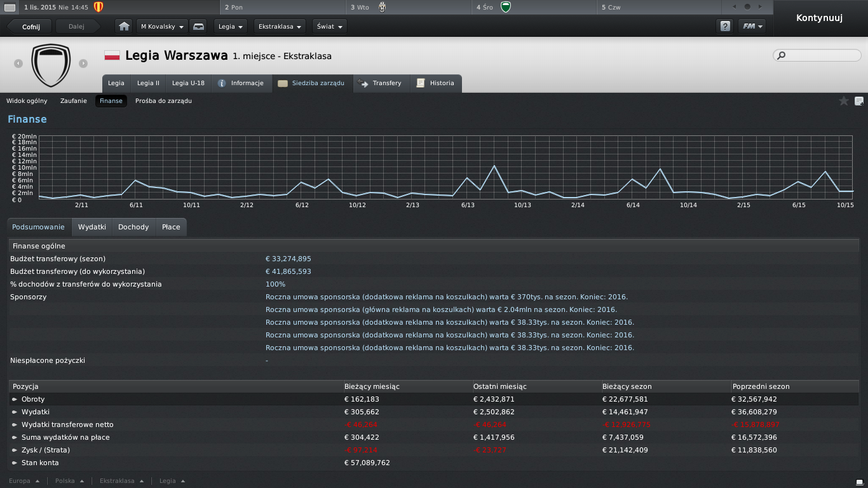Switch to the Legia II tab
The height and width of the screenshot is (488, 868).
(x=149, y=83)
